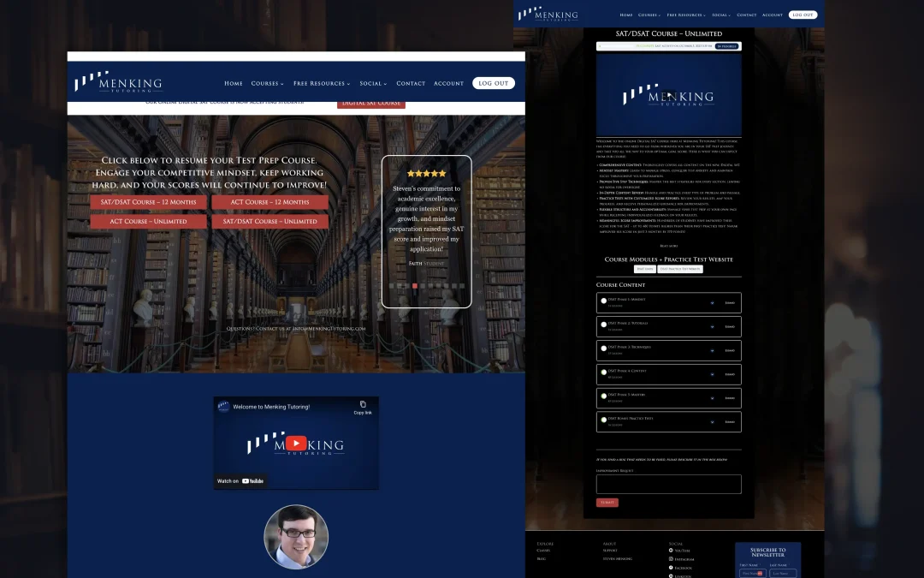Open Account on the right course page menu
The image size is (924, 578).
[x=772, y=15]
